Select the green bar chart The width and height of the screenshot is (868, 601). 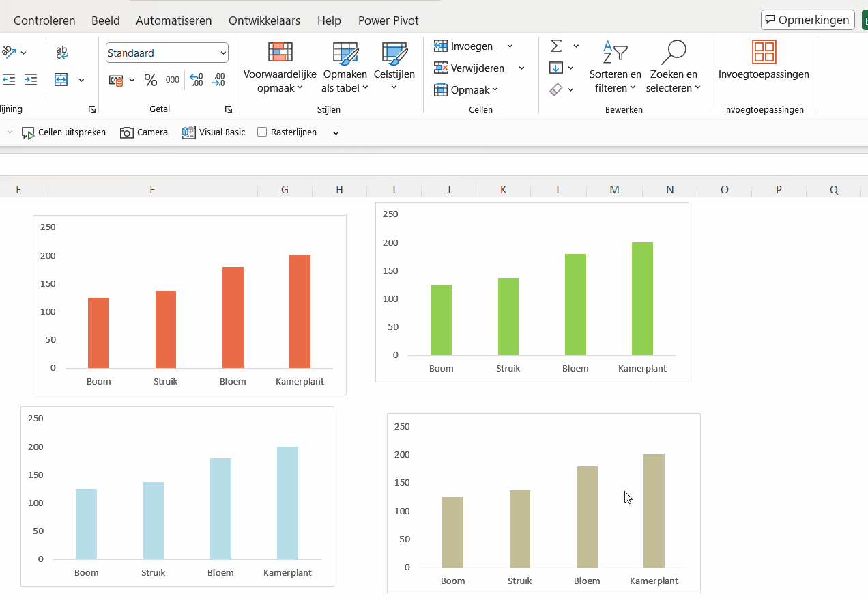click(532, 292)
